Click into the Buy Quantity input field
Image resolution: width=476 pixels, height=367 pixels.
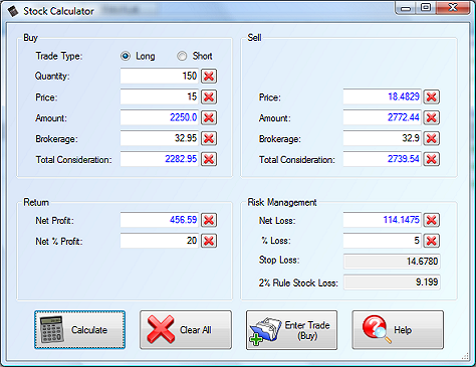(x=160, y=76)
